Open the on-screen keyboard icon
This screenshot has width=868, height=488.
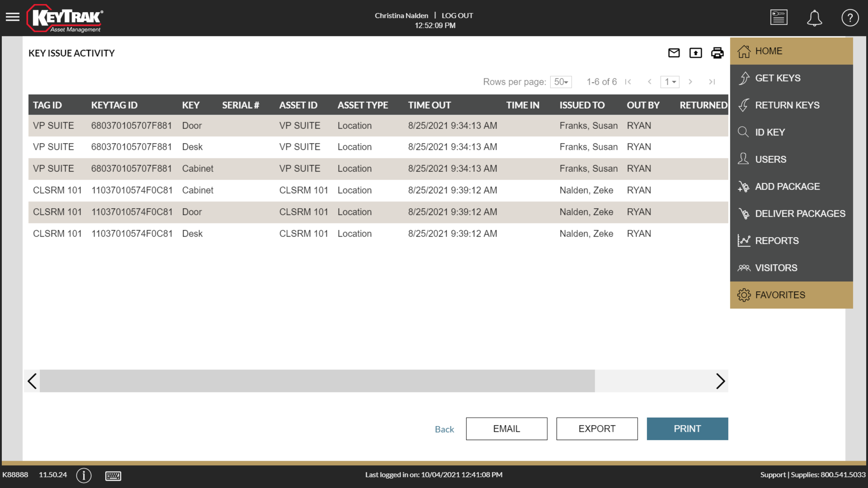pyautogui.click(x=113, y=476)
